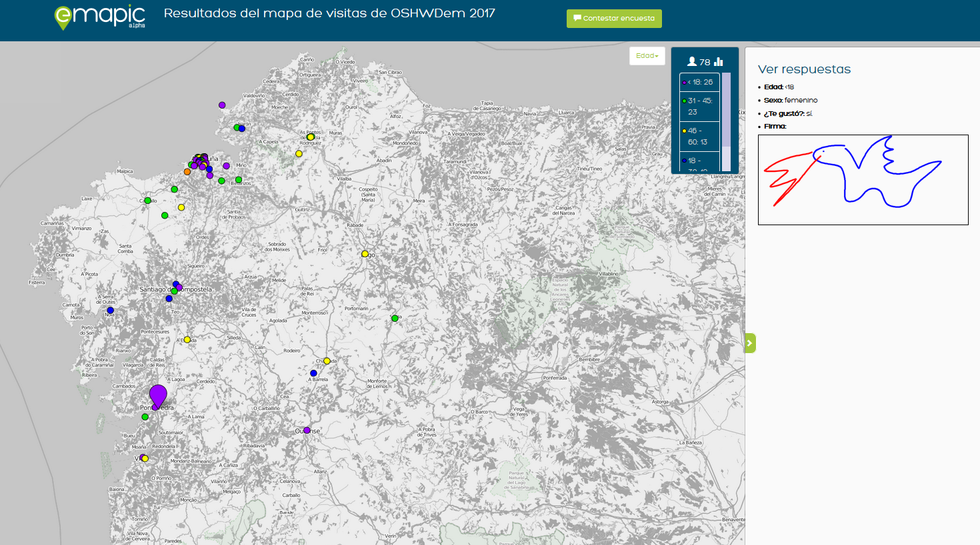Image resolution: width=980 pixels, height=545 pixels.
Task: Click the large purple pin at Pontevedra
Action: click(x=158, y=396)
